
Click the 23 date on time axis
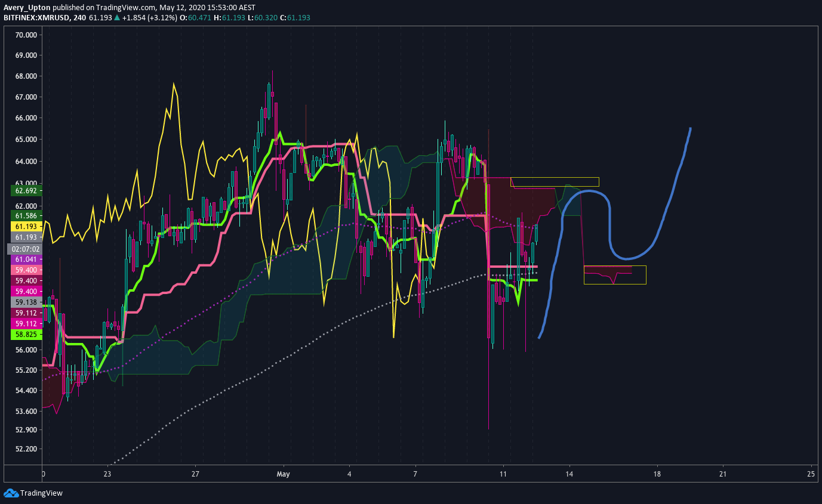[107, 475]
